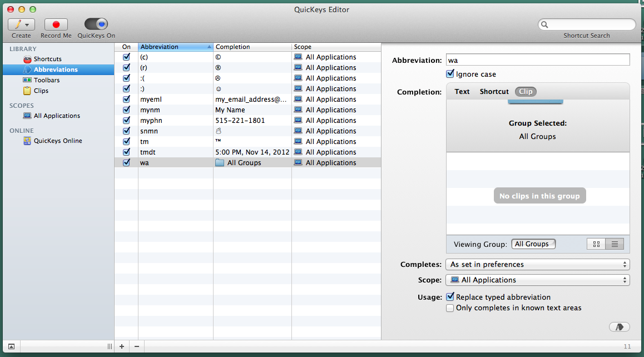Toggle the QuicKeys On switch

click(x=96, y=24)
